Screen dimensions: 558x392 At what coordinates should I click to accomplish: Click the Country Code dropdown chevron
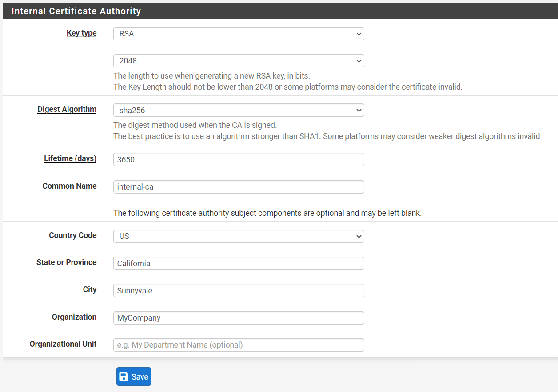[x=358, y=236]
